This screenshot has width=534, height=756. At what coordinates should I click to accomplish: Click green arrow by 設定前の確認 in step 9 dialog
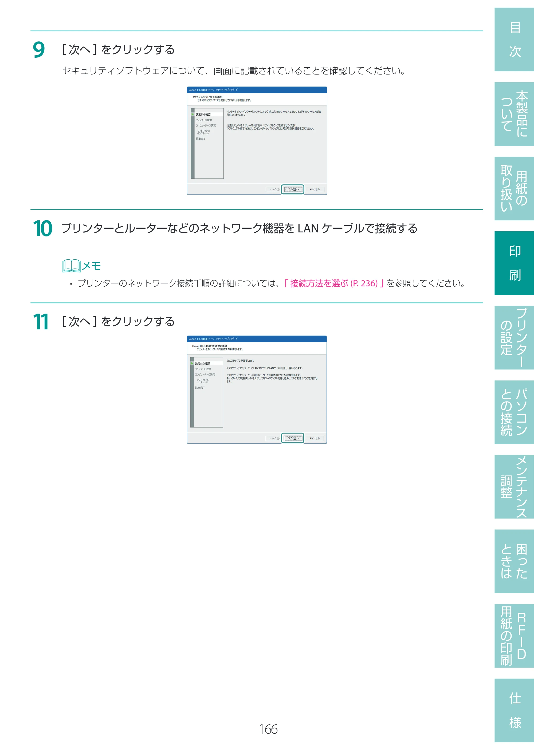(193, 115)
